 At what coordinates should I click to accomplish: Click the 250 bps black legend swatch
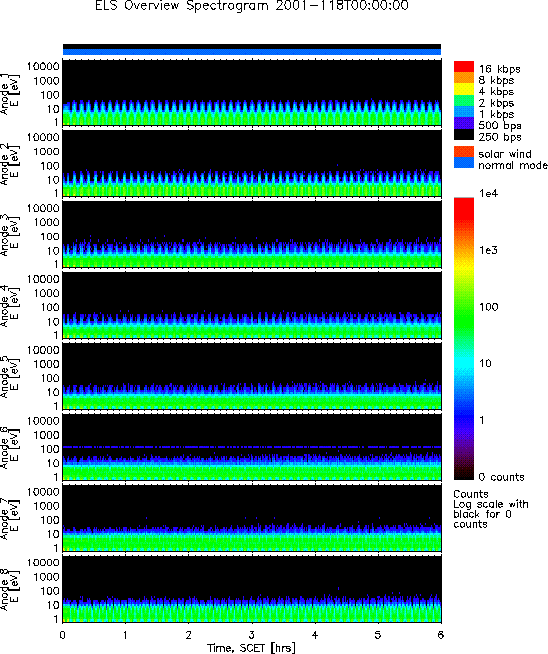(464, 134)
